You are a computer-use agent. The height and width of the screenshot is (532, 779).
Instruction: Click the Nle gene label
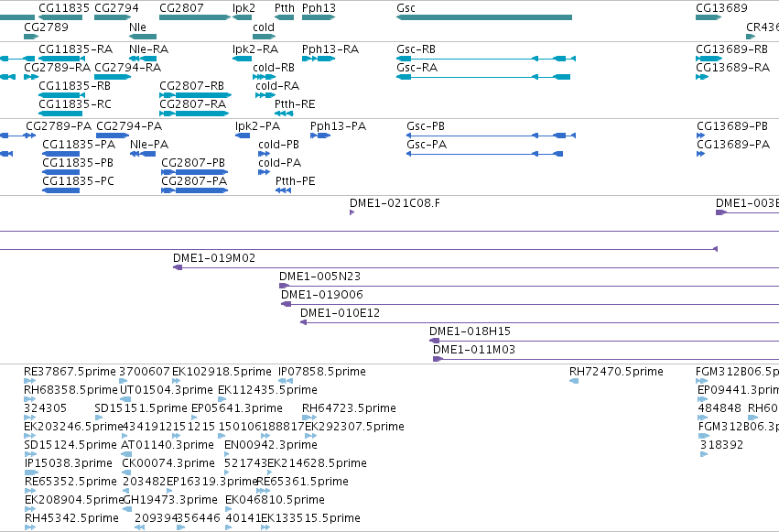point(137,27)
